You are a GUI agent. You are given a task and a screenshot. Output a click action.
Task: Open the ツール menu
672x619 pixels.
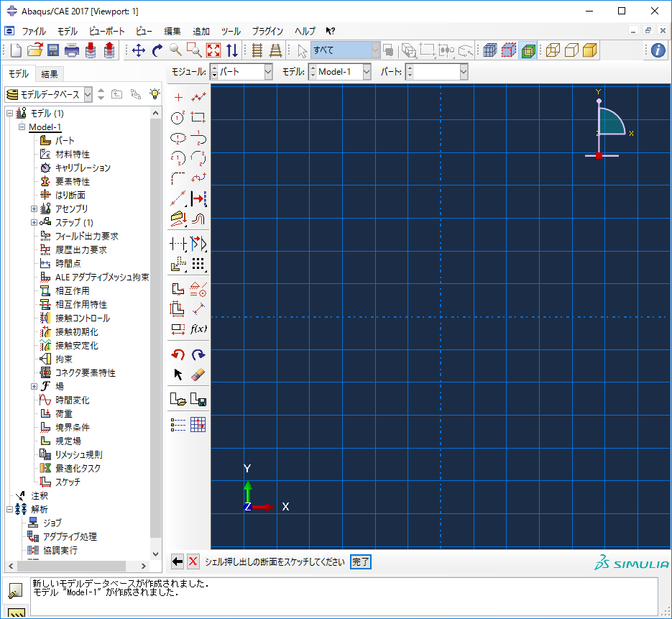click(231, 32)
